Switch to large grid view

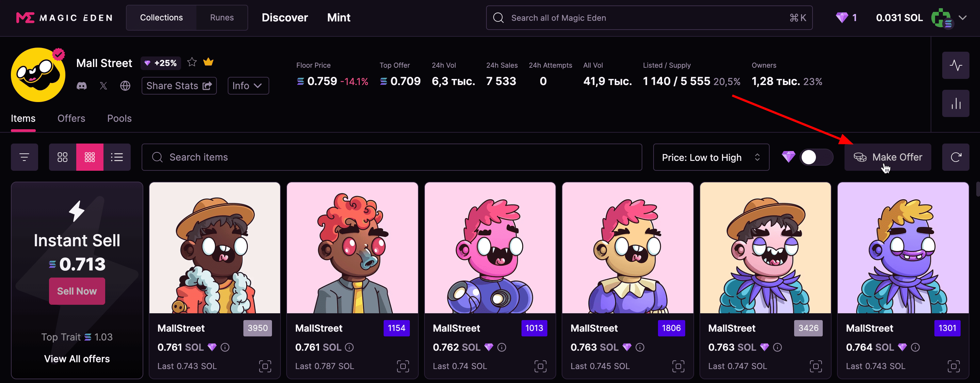[62, 157]
